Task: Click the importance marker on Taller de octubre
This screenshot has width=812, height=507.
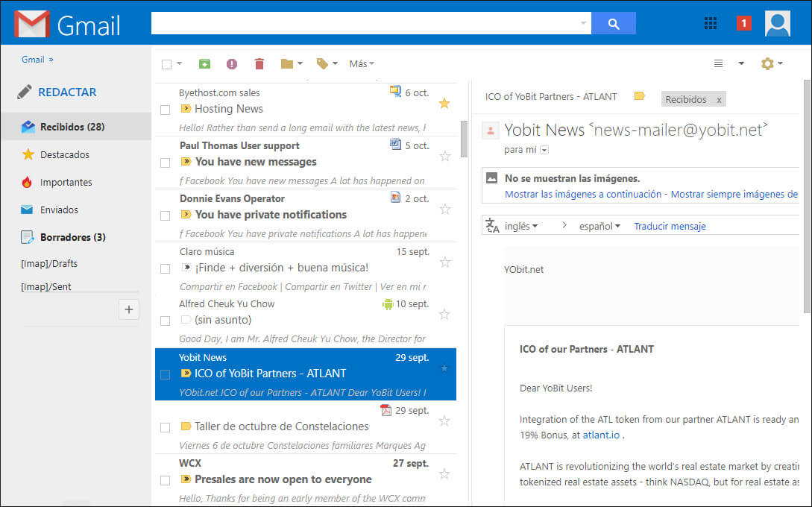Action: 186,426
